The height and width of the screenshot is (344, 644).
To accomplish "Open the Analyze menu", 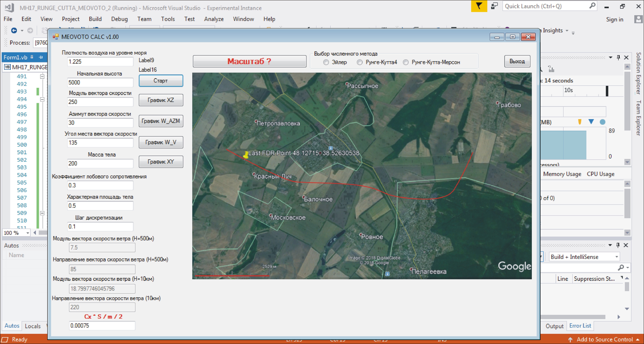I will coord(214,19).
